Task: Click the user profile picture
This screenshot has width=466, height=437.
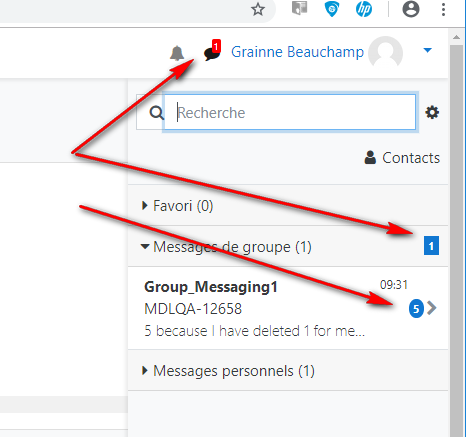Action: [385, 52]
